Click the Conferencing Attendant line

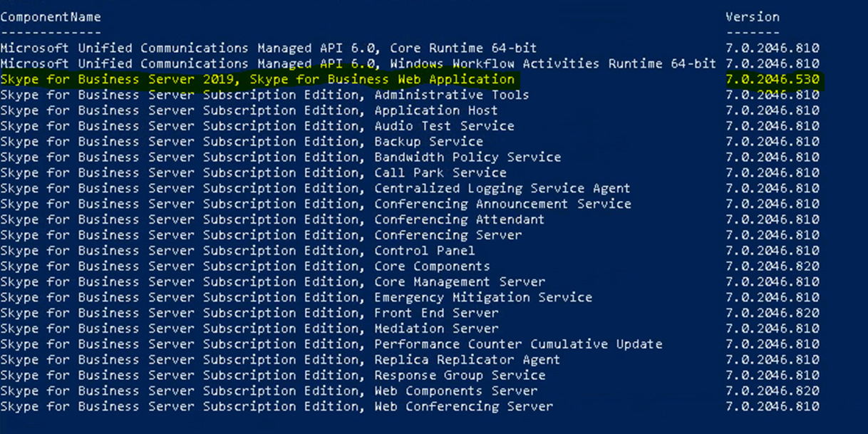(460, 219)
